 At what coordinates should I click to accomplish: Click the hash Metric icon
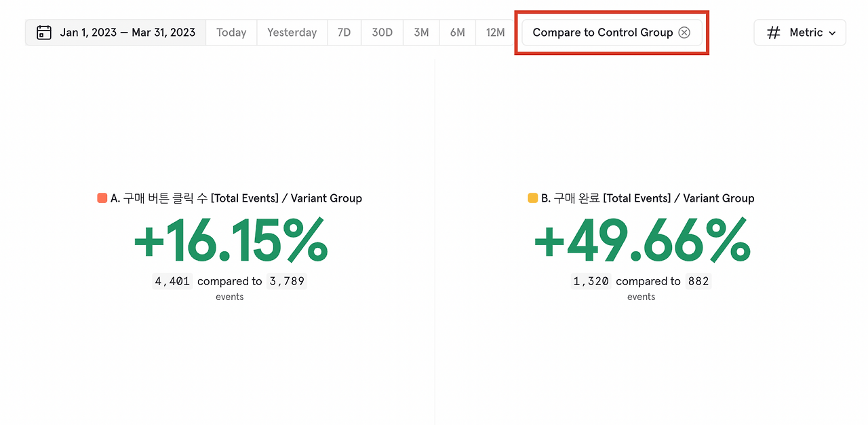point(773,33)
